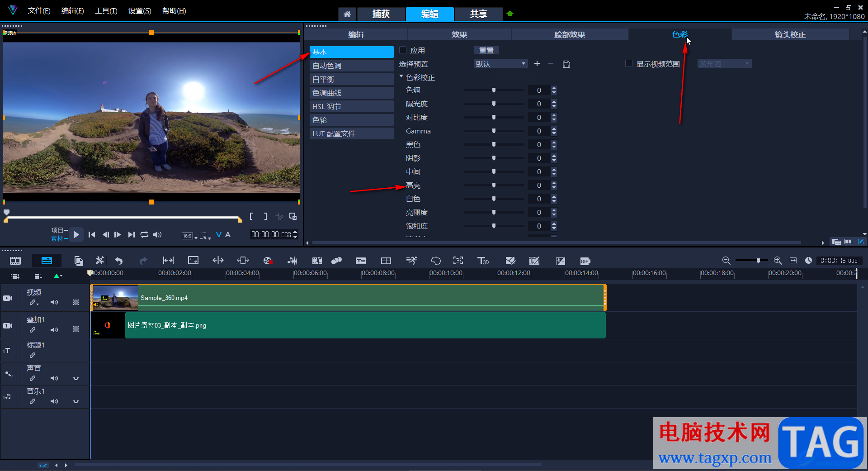Select HSL 调节 option
The width and height of the screenshot is (868, 471).
tap(351, 106)
